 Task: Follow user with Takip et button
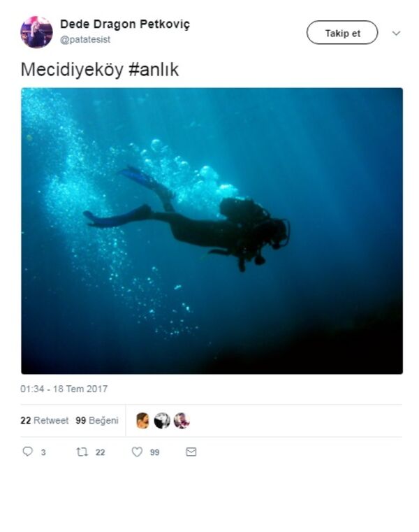(342, 33)
